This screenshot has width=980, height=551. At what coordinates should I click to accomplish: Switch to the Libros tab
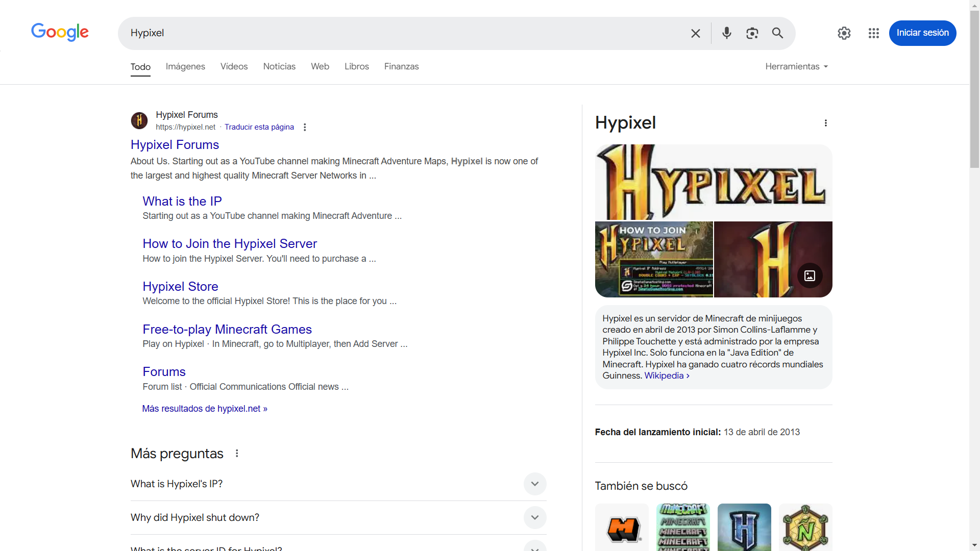(x=357, y=66)
